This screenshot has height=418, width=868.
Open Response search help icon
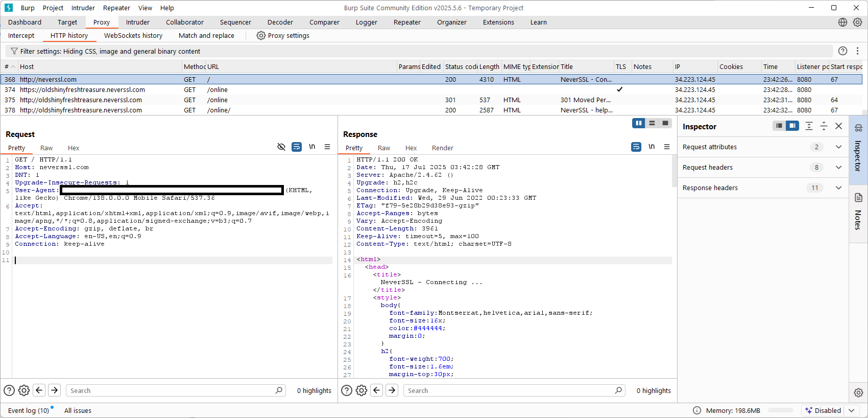(x=347, y=390)
